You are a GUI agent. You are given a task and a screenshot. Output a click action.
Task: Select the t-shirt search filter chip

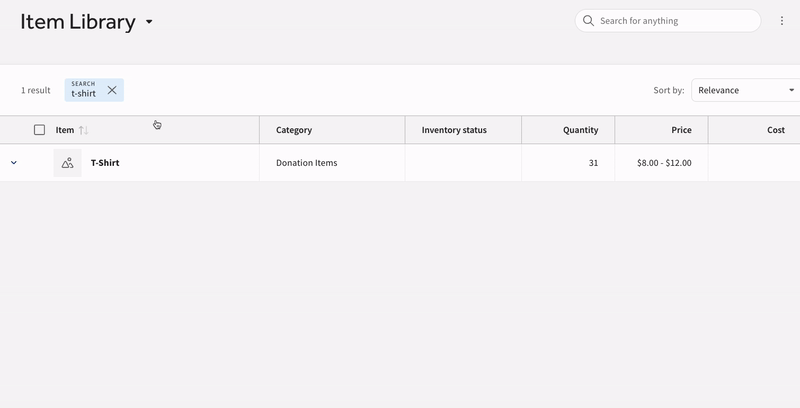(84, 90)
